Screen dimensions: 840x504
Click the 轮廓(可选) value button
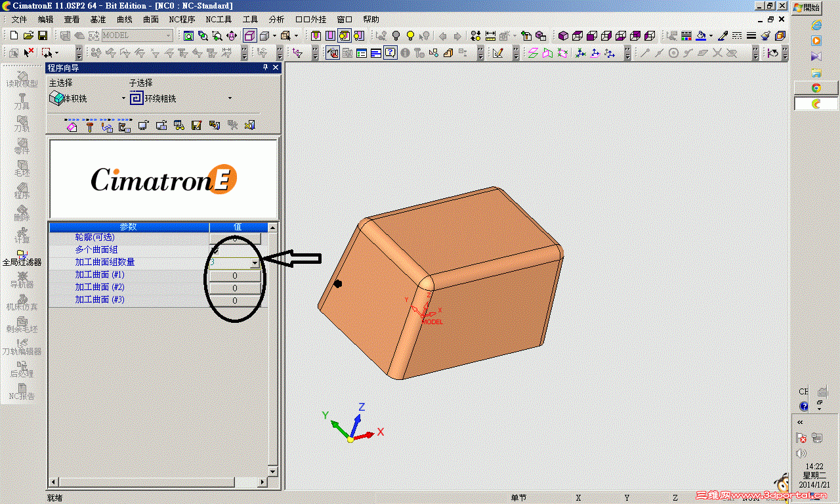[235, 239]
